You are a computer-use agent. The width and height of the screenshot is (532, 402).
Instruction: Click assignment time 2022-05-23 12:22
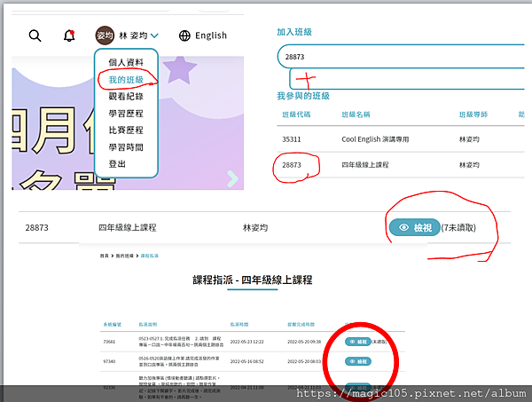coord(247,342)
